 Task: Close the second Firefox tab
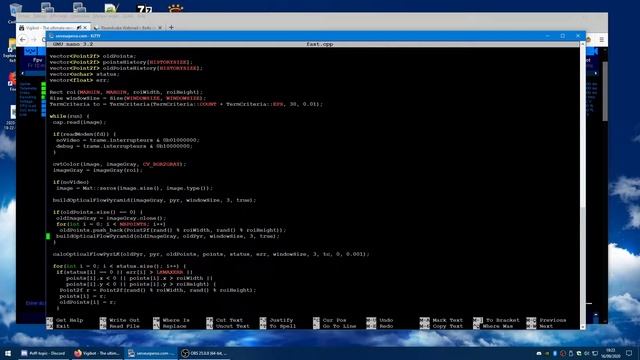click(160, 28)
